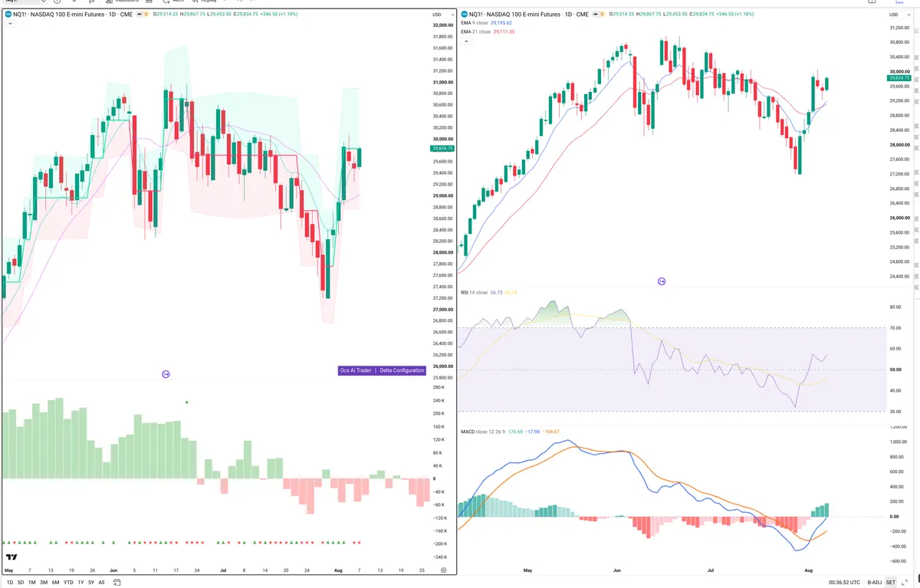Select the YTD time range
Screen dimensions: 920x588
tap(68, 582)
